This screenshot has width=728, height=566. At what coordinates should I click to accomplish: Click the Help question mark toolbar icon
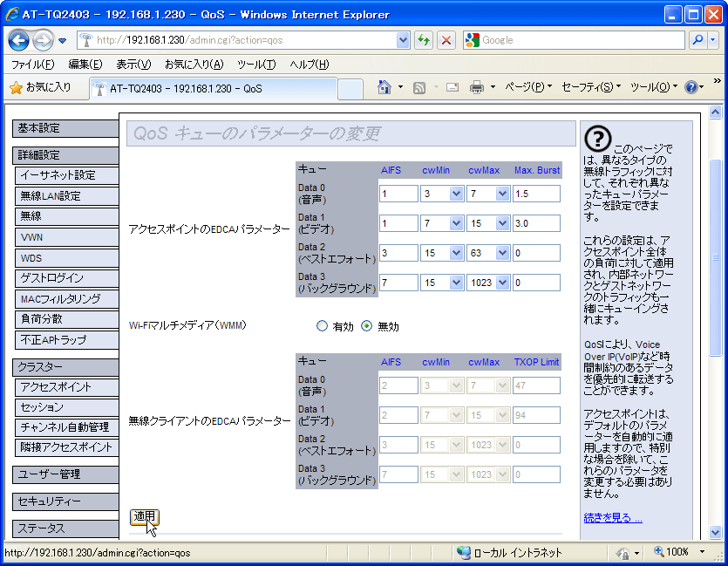691,87
